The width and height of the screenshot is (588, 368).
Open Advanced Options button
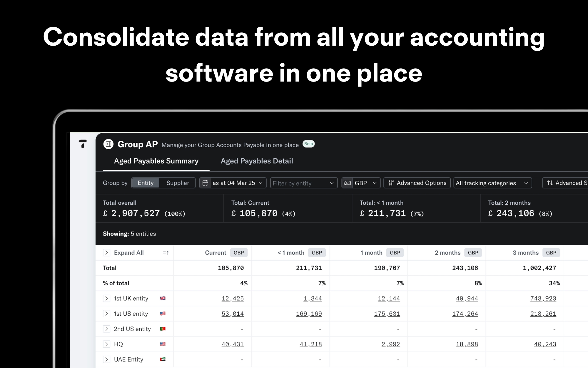tap(417, 183)
